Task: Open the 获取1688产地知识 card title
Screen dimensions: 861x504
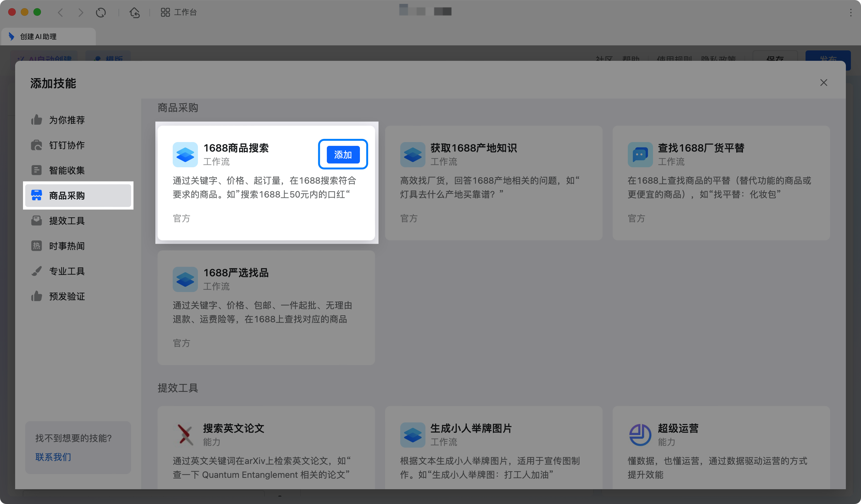Action: click(x=474, y=148)
